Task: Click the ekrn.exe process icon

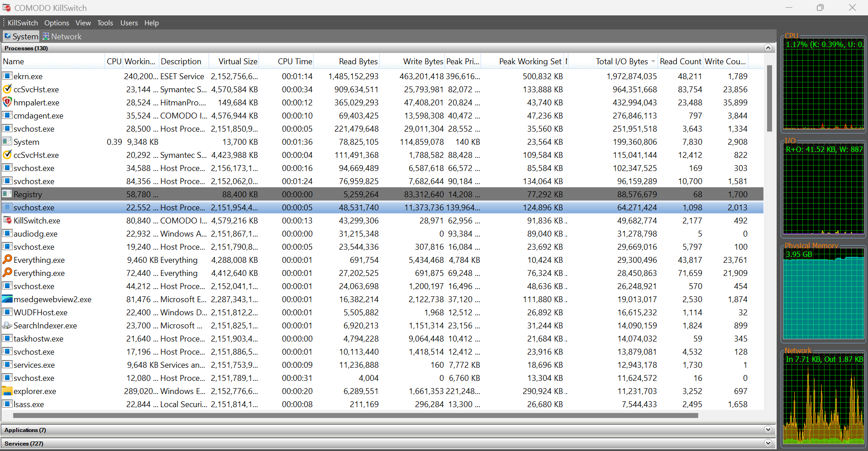Action: (7, 76)
